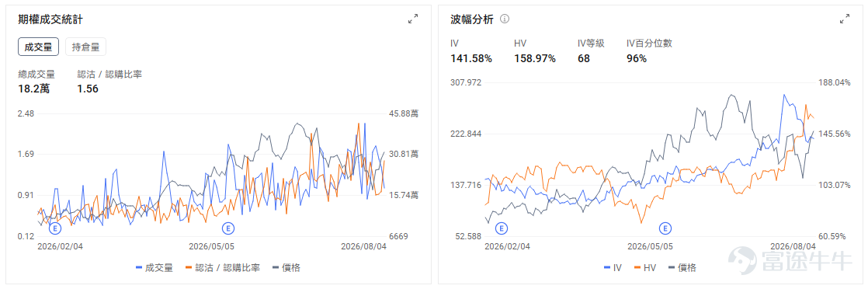
Task: Click the 期權成交統計 panel title
Action: coord(51,19)
